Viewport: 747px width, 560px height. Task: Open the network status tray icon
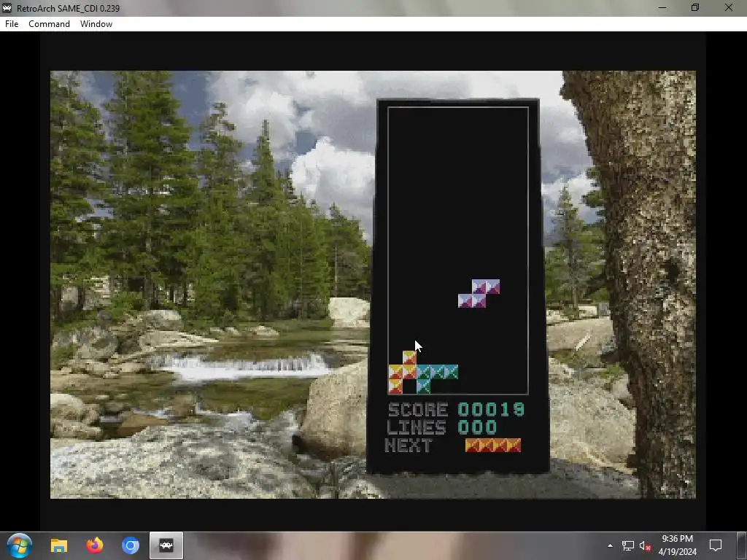627,545
